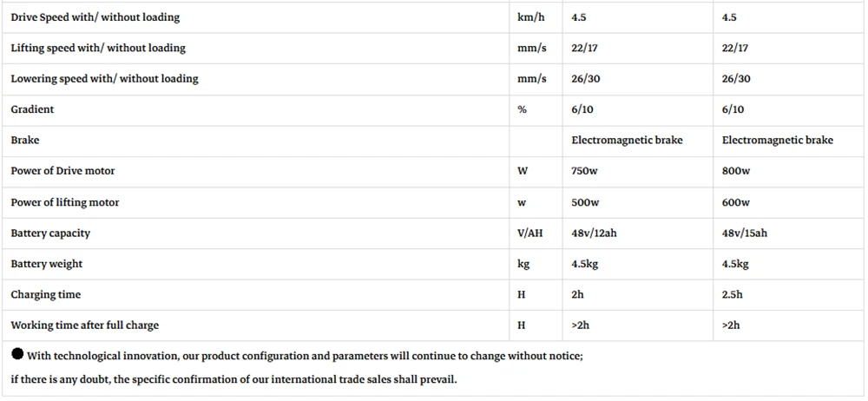The width and height of the screenshot is (868, 401).
Task: Click the Battery weight row label
Action: pyautogui.click(x=47, y=264)
